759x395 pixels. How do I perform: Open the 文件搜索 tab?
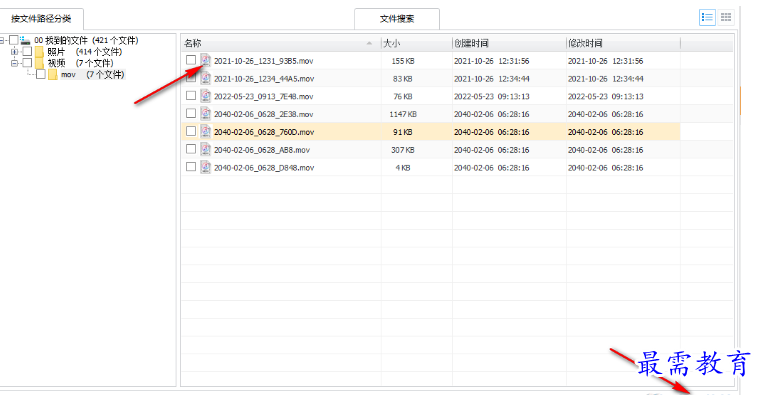(x=397, y=19)
